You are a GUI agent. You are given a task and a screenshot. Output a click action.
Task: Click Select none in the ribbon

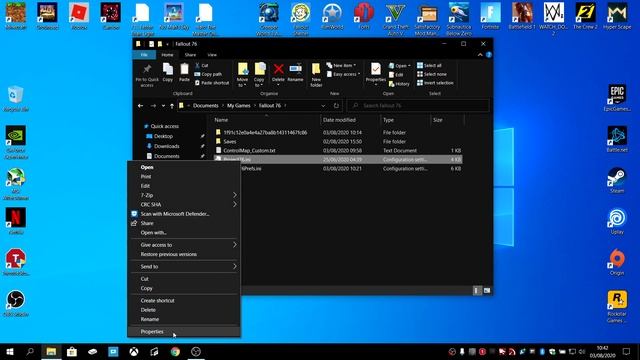[x=432, y=74]
